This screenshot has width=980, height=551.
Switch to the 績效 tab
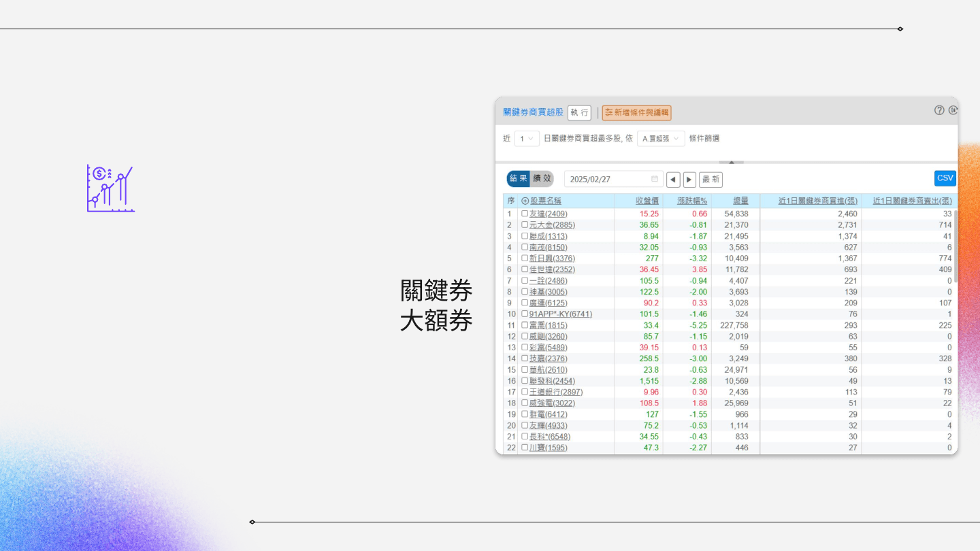(542, 179)
